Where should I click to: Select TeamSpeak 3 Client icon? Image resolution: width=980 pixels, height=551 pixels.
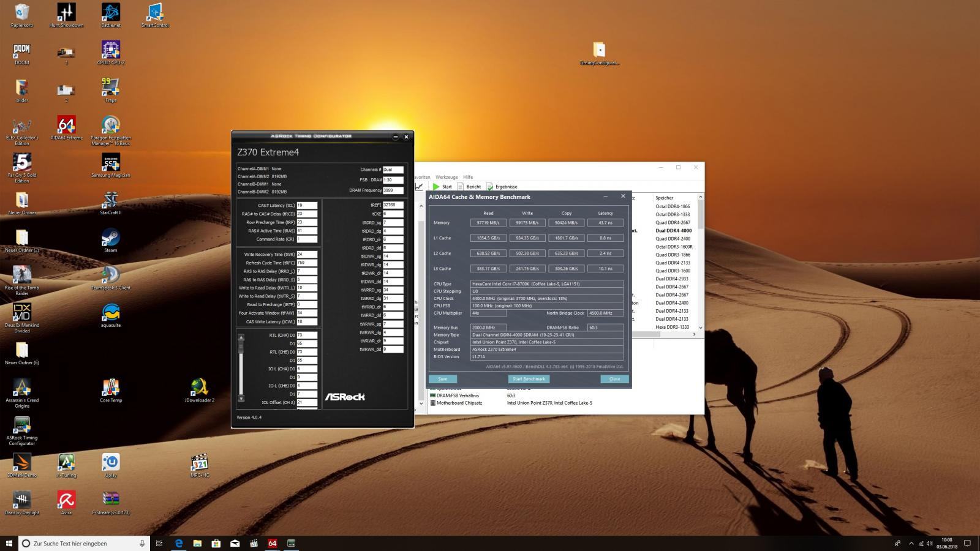coord(111,278)
